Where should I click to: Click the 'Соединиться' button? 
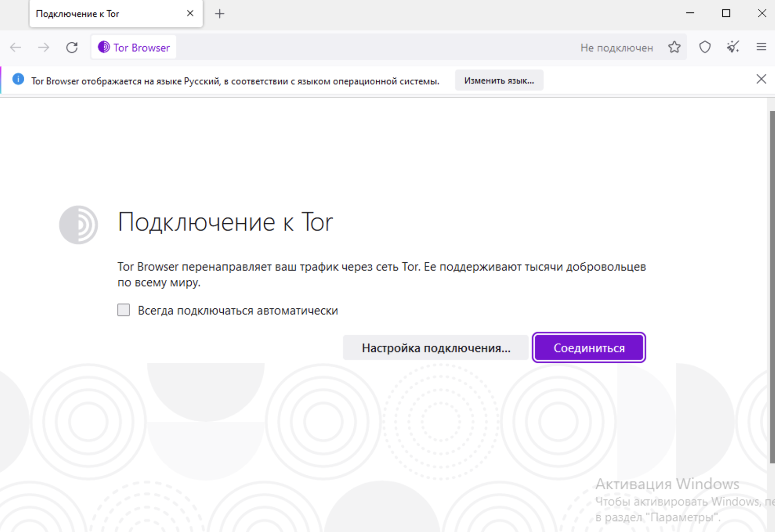pyautogui.click(x=589, y=347)
